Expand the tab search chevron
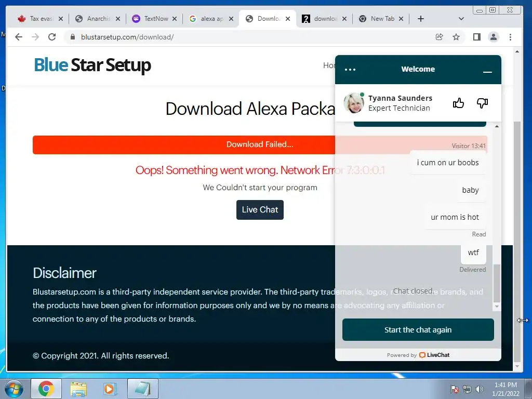 pos(461,19)
